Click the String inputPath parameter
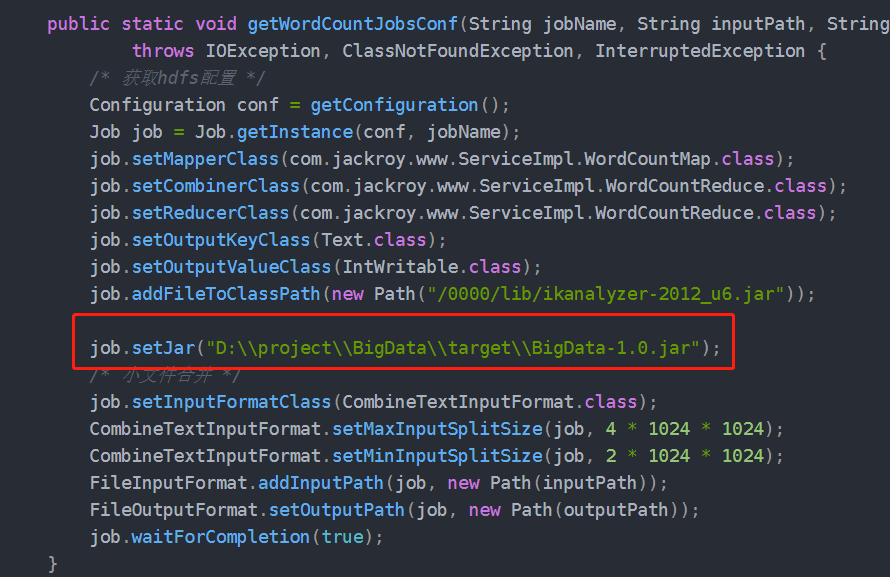Image resolution: width=891 pixels, height=577 pixels. coord(721,24)
